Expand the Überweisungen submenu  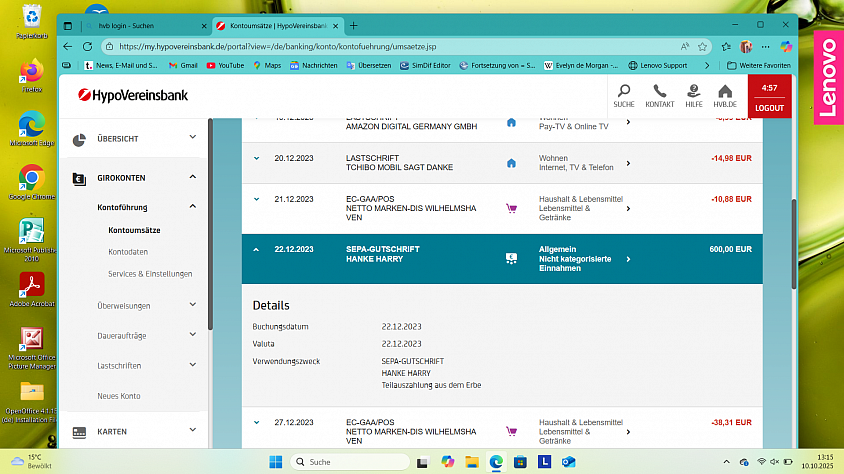click(x=193, y=305)
